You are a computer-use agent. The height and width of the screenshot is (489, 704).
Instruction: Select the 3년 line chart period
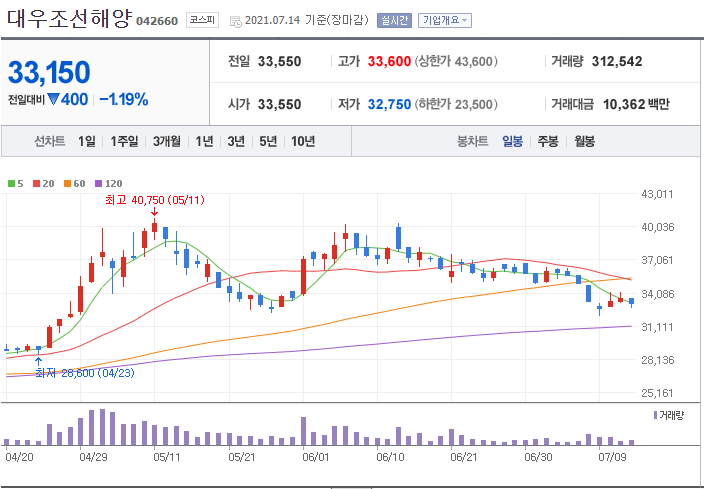(x=236, y=141)
